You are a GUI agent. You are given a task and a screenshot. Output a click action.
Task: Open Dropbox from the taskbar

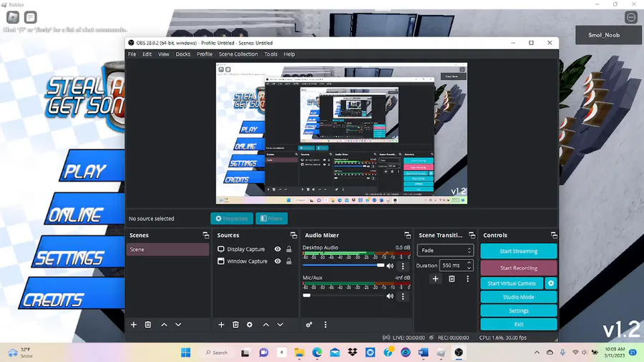(352, 353)
